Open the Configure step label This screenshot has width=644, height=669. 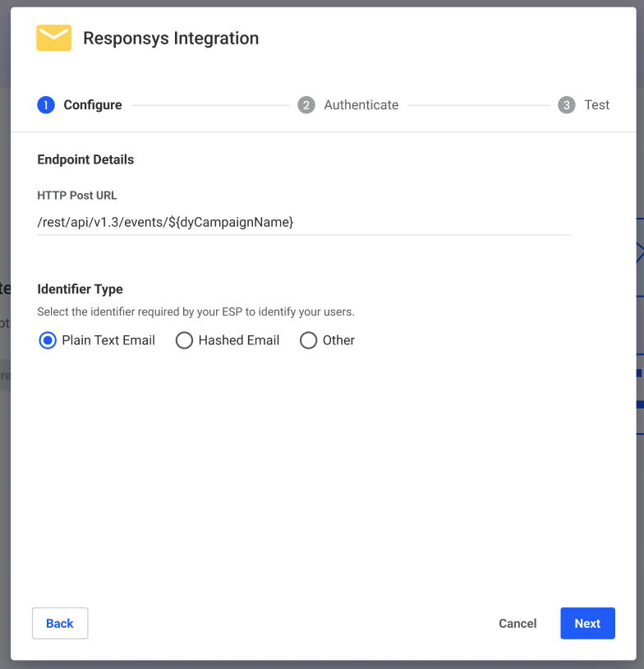pos(93,105)
